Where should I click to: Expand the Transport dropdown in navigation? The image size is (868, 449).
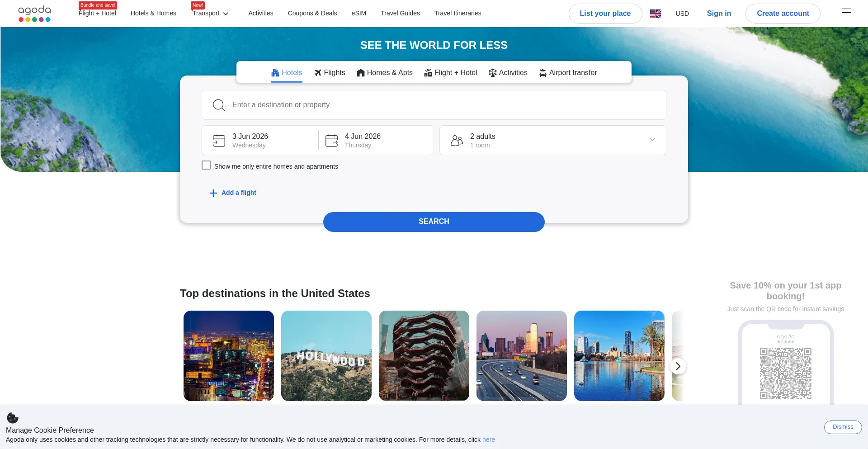(211, 14)
